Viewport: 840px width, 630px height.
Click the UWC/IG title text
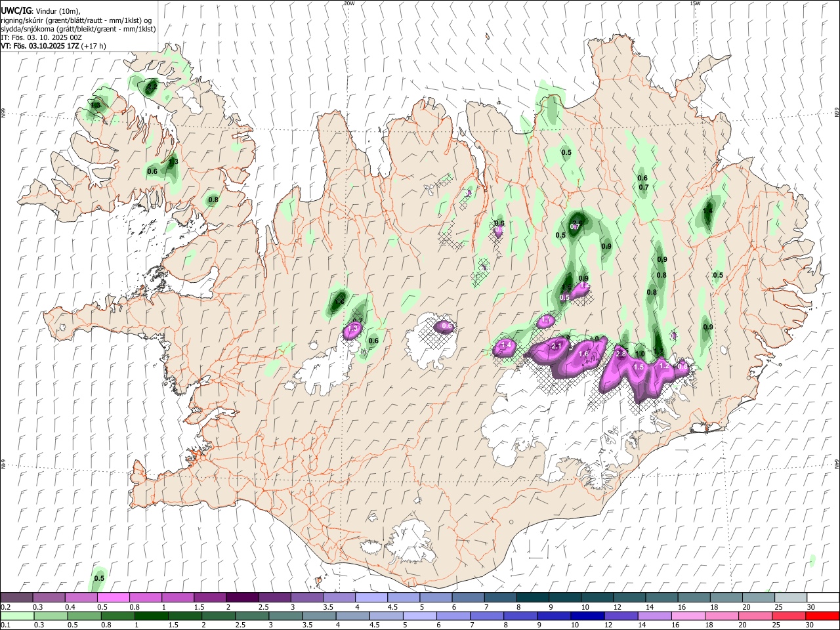[16, 10]
